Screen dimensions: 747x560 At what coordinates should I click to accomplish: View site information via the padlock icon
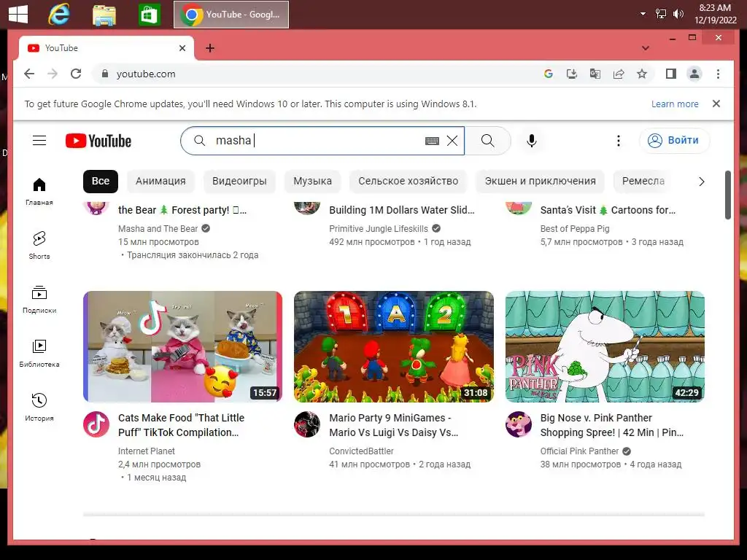tap(105, 74)
